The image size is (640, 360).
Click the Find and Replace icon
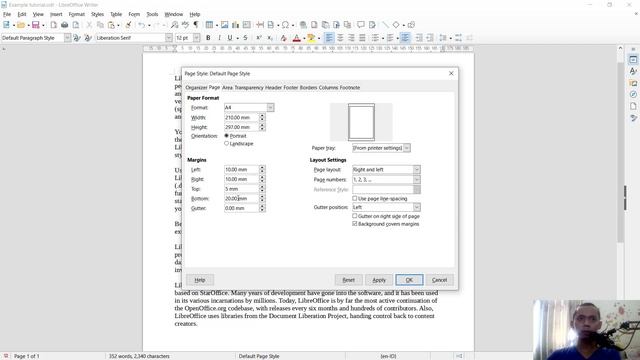tap(174, 25)
